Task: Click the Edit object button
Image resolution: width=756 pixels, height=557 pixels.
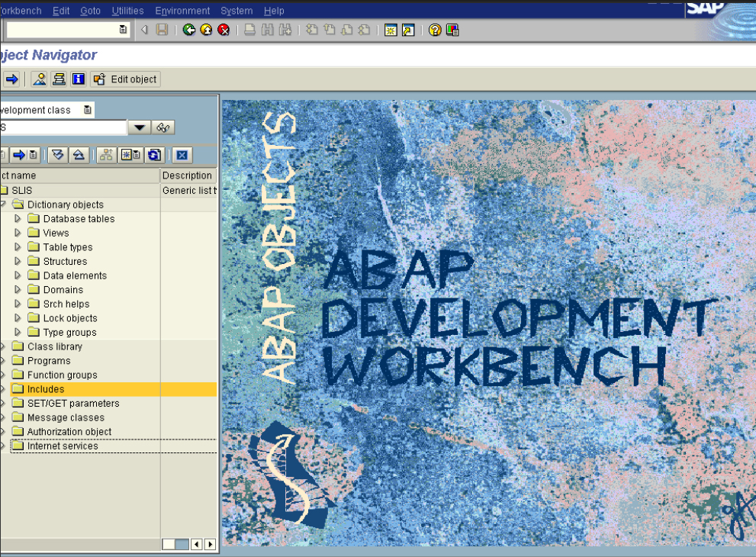Action: (x=125, y=79)
